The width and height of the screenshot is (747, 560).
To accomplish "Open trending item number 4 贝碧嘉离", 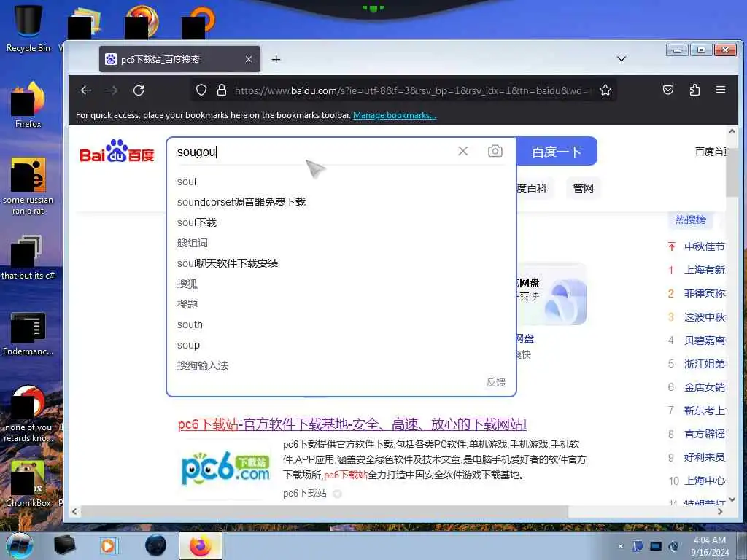I will tap(704, 340).
